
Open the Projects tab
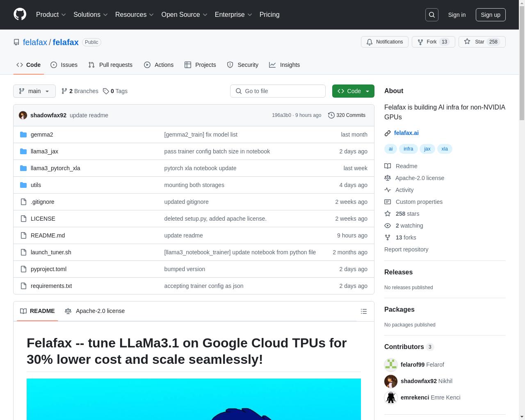[200, 65]
